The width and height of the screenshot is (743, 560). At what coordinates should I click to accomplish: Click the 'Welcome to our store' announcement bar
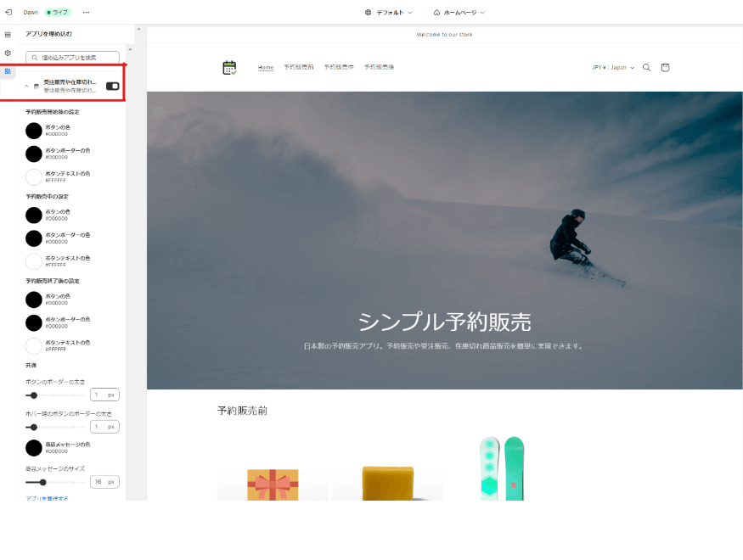(444, 35)
